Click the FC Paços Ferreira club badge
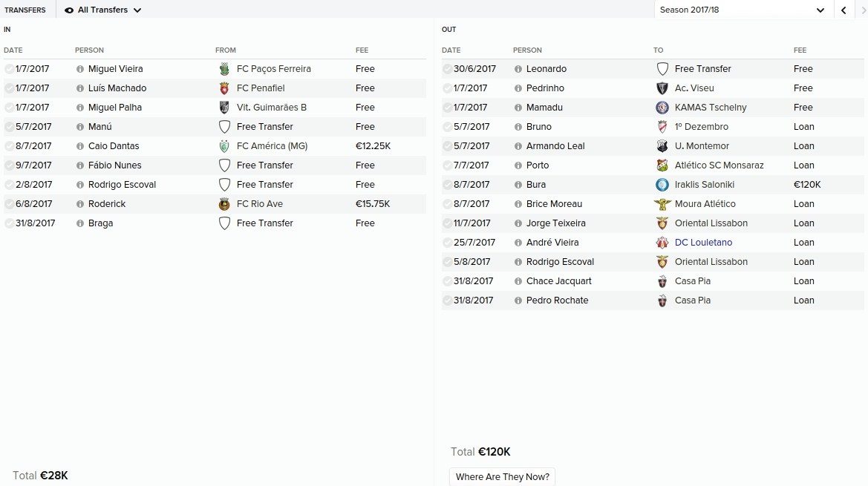The width and height of the screenshot is (868, 486). click(x=224, y=69)
